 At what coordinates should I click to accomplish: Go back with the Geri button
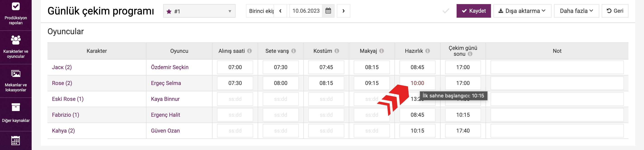[615, 11]
